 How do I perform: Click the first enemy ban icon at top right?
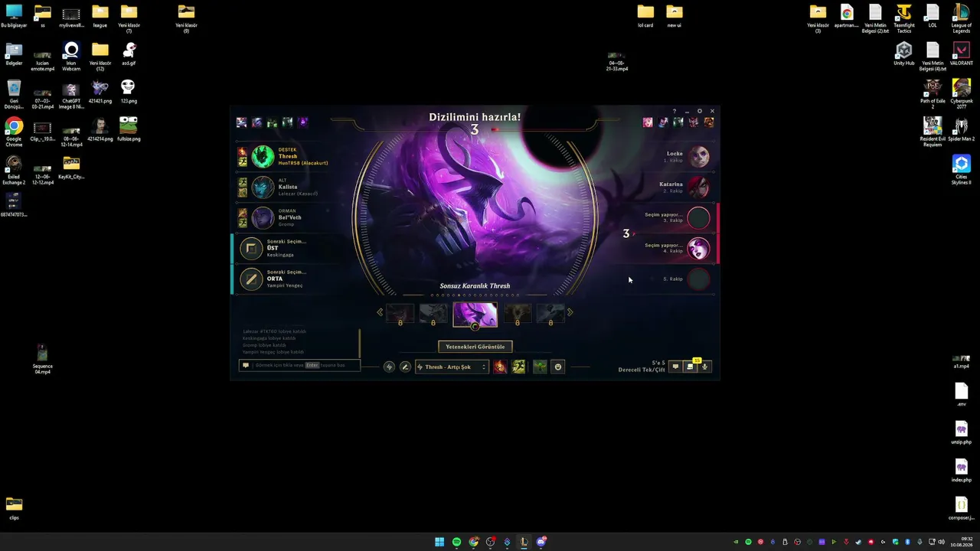click(648, 122)
